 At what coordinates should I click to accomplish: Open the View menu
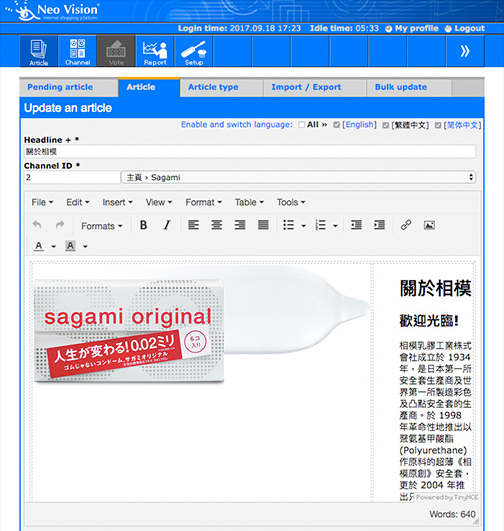coord(159,202)
